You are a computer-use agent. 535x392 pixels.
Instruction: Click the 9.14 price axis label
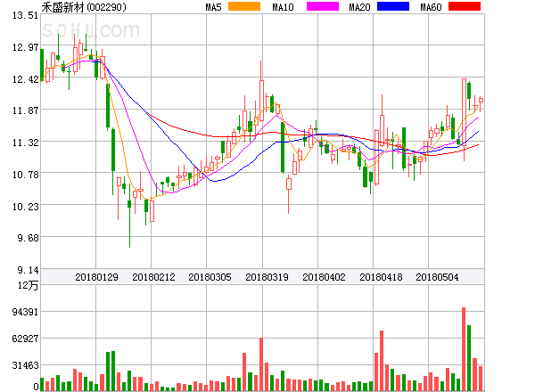28,270
